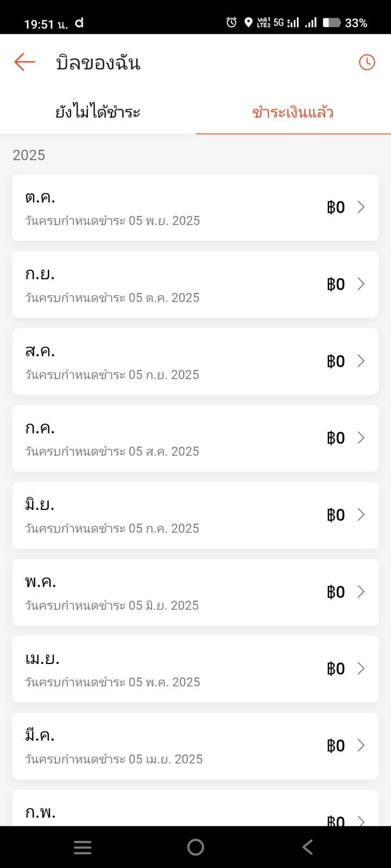Image resolution: width=391 pixels, height=868 pixels.
Task: Expand ต.ค. bill chevron
Action: (361, 207)
